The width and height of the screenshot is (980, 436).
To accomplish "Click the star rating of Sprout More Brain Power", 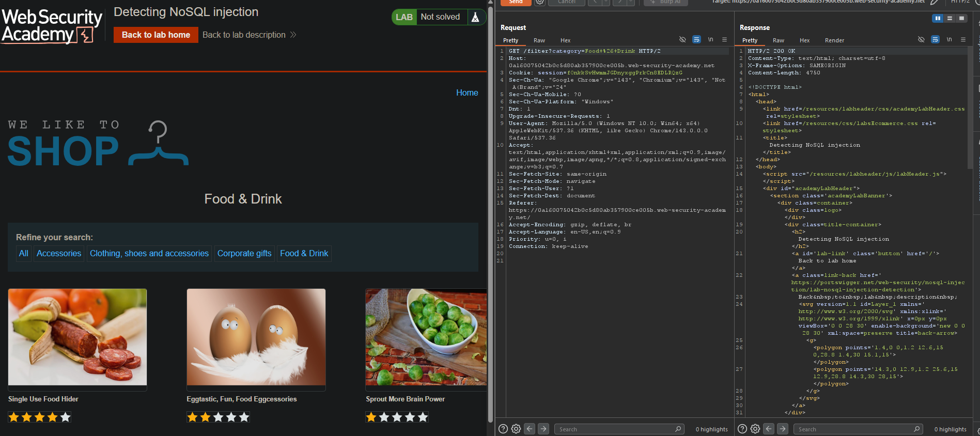I will [397, 417].
